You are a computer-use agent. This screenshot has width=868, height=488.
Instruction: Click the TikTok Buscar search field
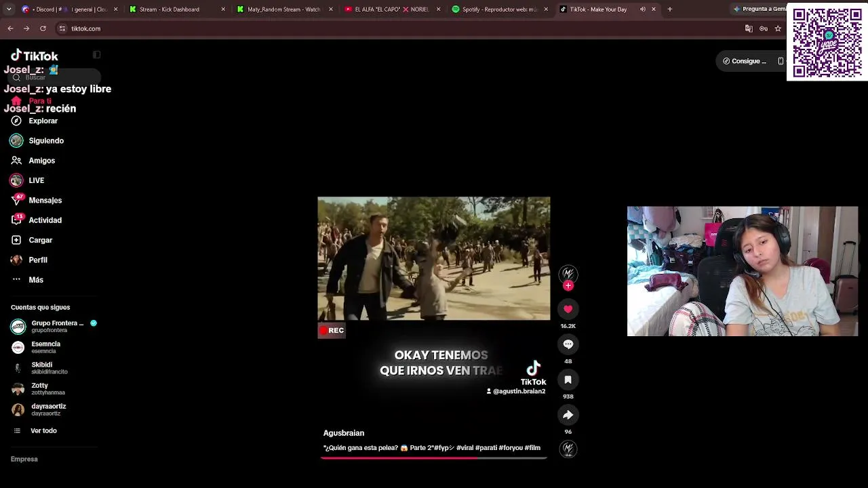coord(56,77)
